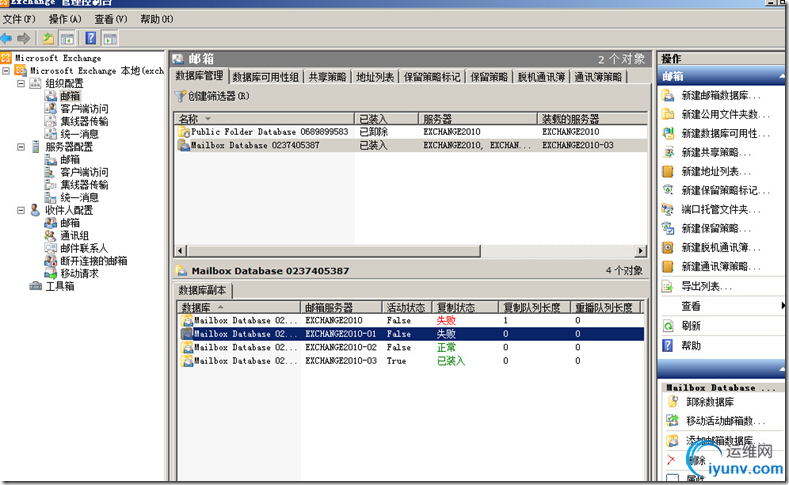789x485 pixels.
Task: Open the 帮助(H) menu
Action: tap(156, 19)
